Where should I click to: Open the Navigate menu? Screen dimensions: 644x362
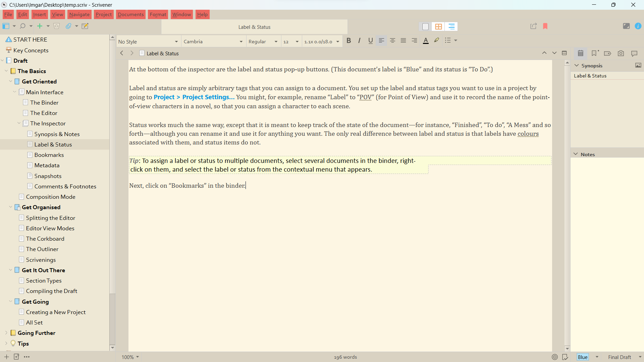tap(79, 14)
